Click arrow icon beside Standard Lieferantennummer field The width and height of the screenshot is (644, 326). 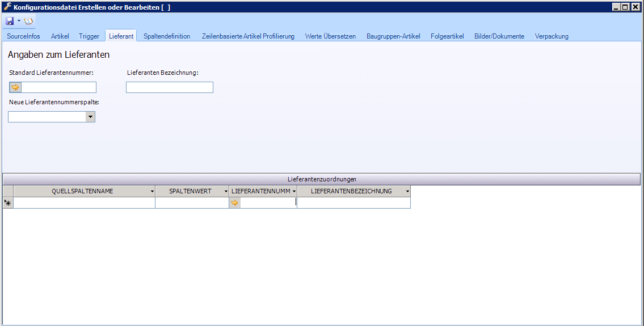pyautogui.click(x=15, y=87)
